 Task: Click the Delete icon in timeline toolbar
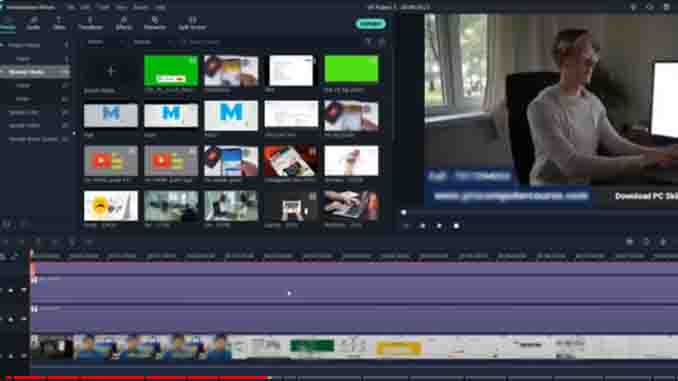click(38, 242)
